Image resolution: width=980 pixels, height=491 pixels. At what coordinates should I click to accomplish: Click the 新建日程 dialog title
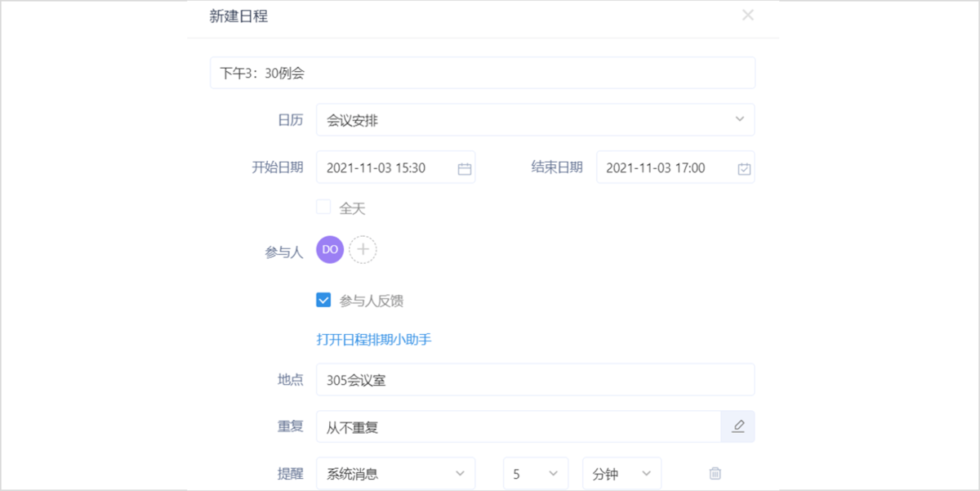(x=238, y=16)
